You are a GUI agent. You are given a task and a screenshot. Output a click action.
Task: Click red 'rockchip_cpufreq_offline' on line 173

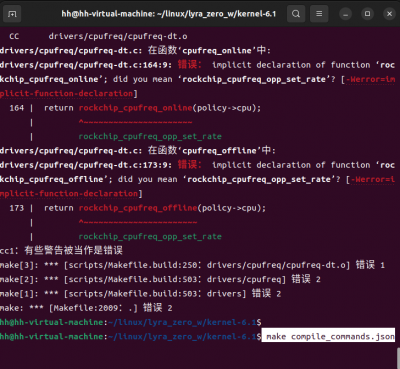(138, 208)
